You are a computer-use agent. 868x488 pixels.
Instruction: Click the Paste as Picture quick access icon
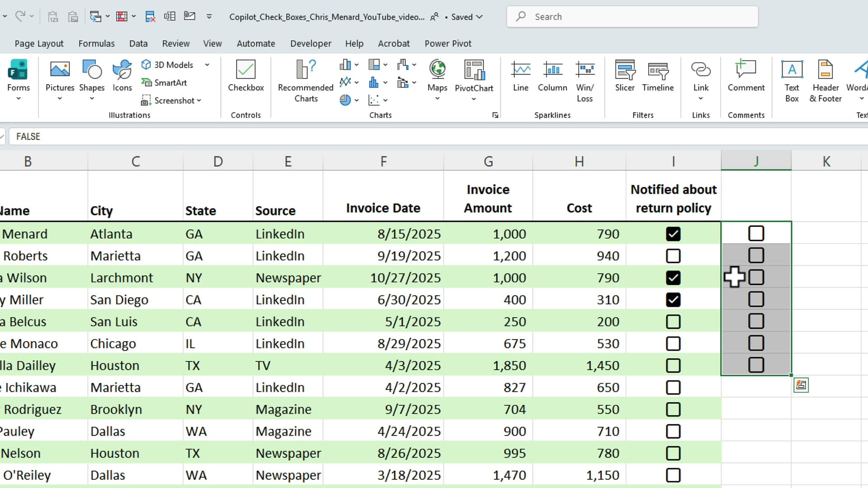tap(73, 17)
